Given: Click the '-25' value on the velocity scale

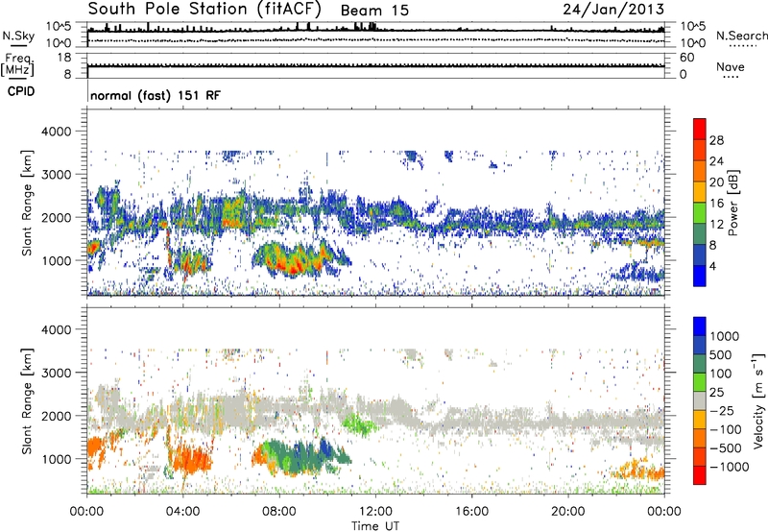Looking at the screenshot, I should [x=721, y=410].
